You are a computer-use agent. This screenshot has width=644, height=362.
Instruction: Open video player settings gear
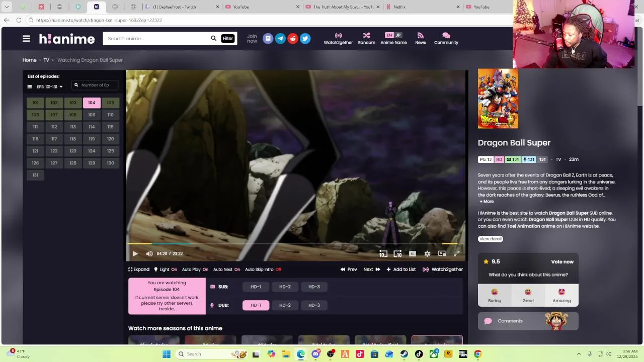(x=427, y=254)
